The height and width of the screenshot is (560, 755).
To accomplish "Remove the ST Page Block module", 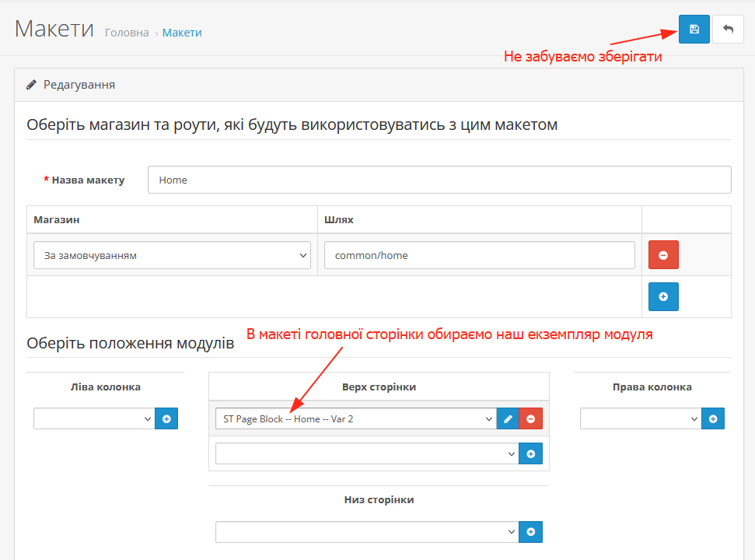I will 530,419.
